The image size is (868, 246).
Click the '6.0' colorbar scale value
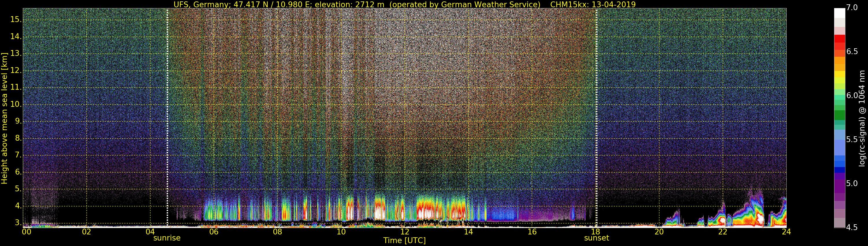(852, 96)
